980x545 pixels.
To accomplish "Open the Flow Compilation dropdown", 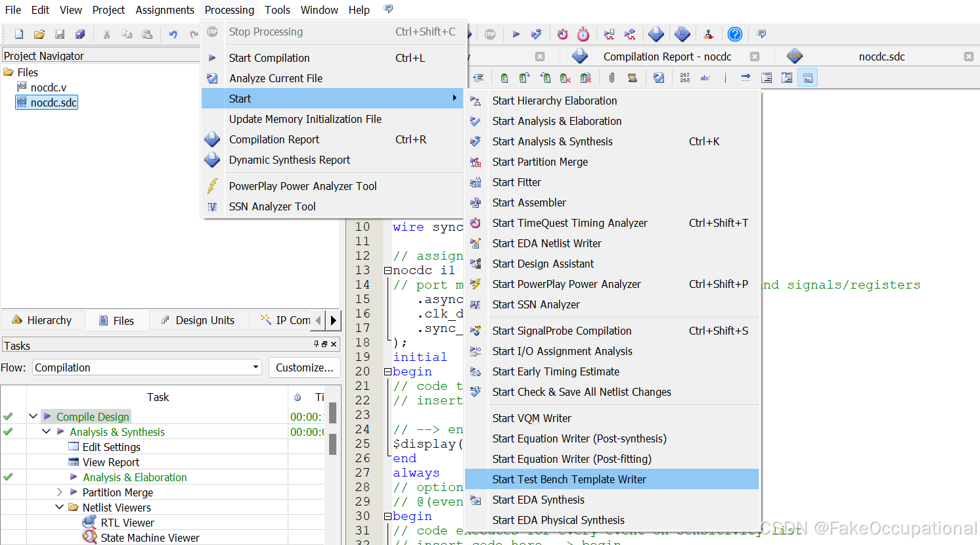I will [x=147, y=367].
